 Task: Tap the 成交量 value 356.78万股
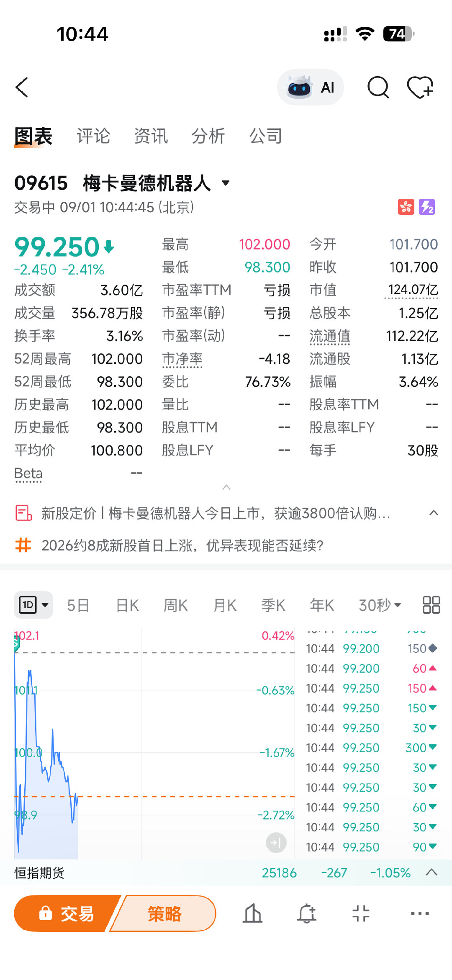[108, 313]
